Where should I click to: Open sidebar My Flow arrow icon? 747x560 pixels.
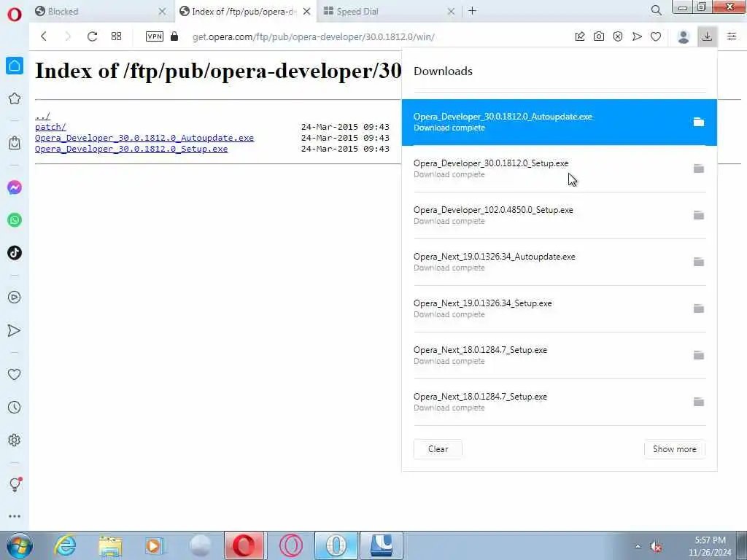coord(15,330)
